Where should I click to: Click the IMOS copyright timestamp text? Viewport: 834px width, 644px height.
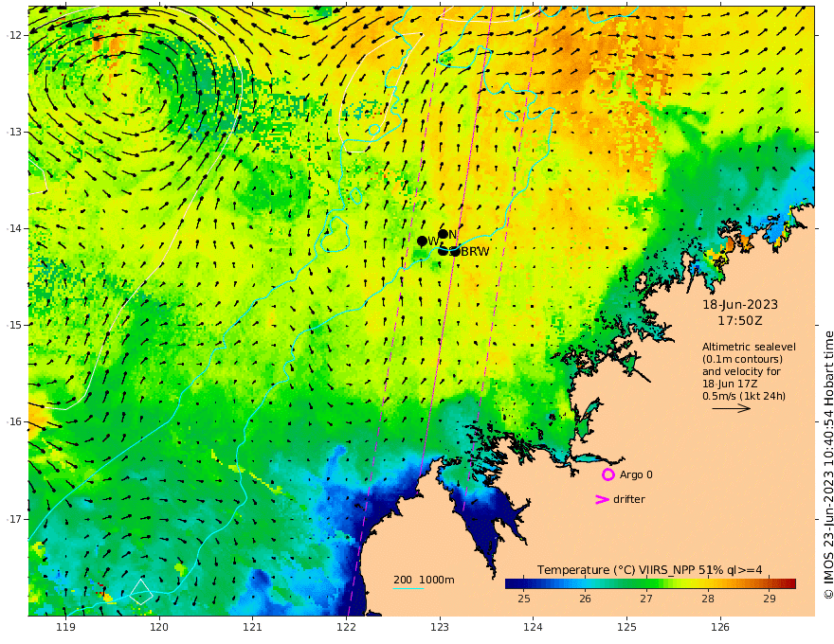coord(827,465)
